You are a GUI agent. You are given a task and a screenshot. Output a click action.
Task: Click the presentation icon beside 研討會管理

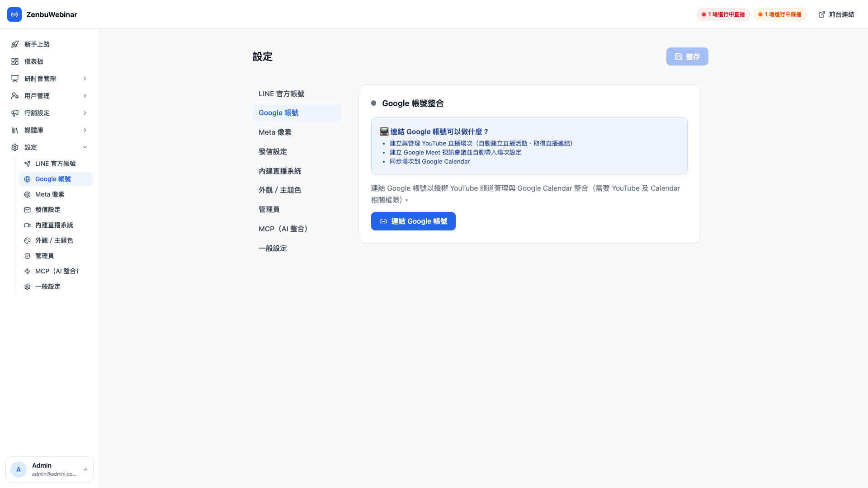coord(15,79)
